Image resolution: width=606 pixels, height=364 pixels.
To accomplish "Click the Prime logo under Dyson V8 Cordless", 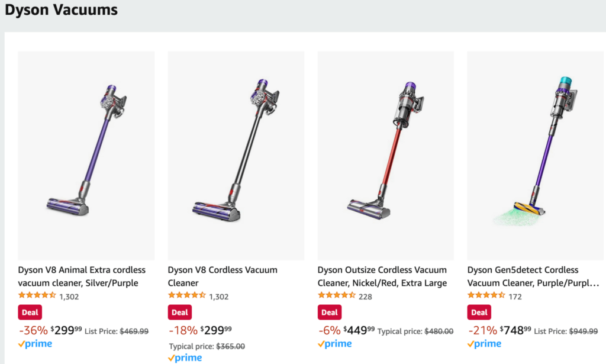I will [185, 358].
